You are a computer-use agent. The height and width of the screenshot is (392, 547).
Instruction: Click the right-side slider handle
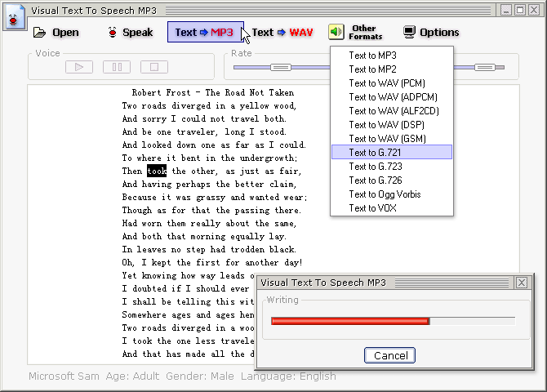coord(485,67)
